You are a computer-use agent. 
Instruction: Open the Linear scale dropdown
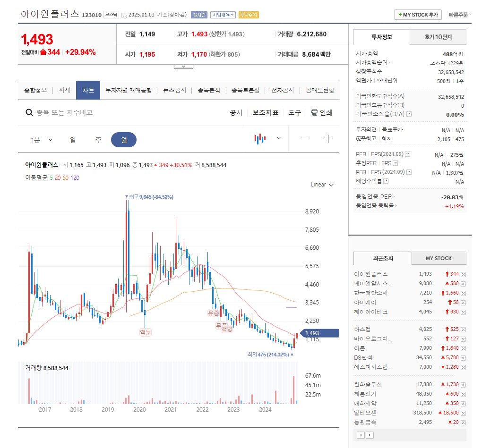[322, 185]
